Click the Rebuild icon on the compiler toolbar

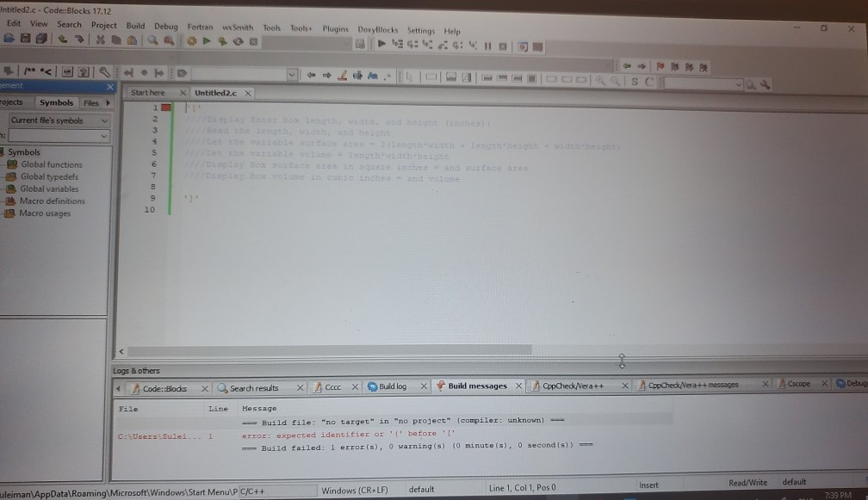pyautogui.click(x=236, y=42)
